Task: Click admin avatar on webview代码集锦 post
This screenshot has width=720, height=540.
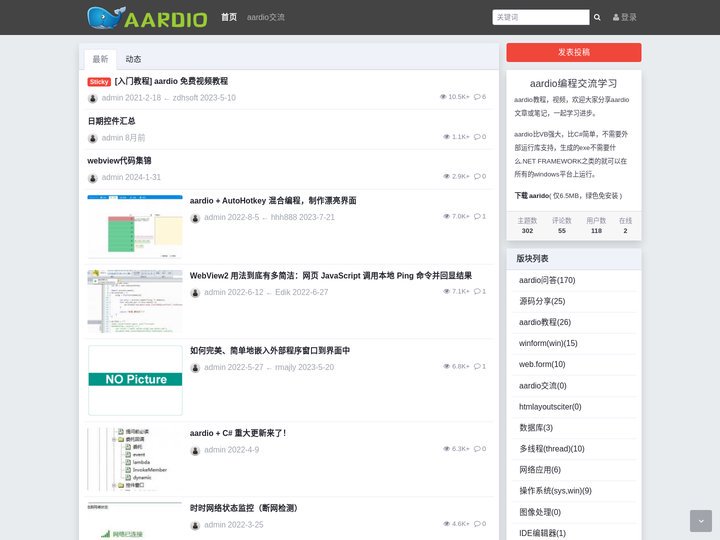Action: point(93,178)
